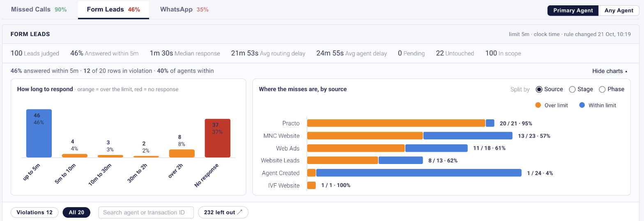This screenshot has height=221, width=644.
Task: Click the Web Ads row label
Action: (288, 148)
